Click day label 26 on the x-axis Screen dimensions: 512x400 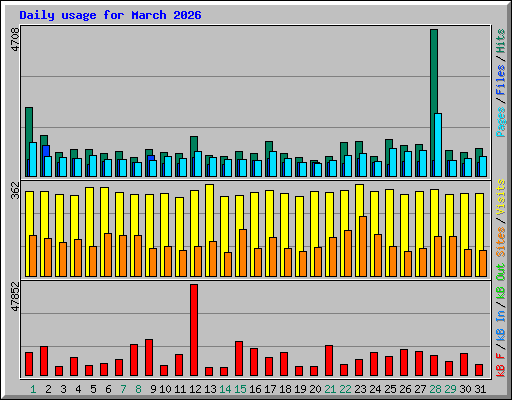pos(405,389)
